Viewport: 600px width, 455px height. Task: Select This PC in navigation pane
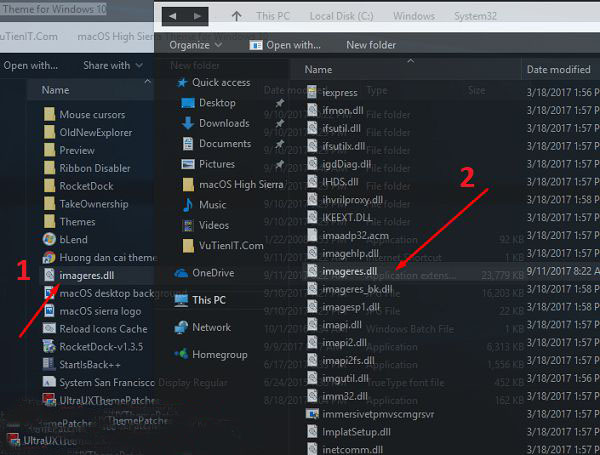click(x=208, y=299)
